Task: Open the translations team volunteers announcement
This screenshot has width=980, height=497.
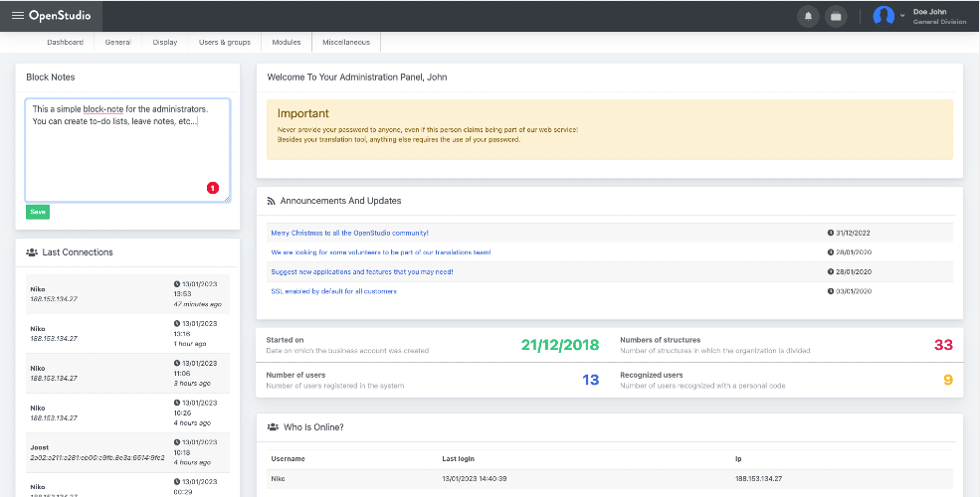Action: coord(381,252)
